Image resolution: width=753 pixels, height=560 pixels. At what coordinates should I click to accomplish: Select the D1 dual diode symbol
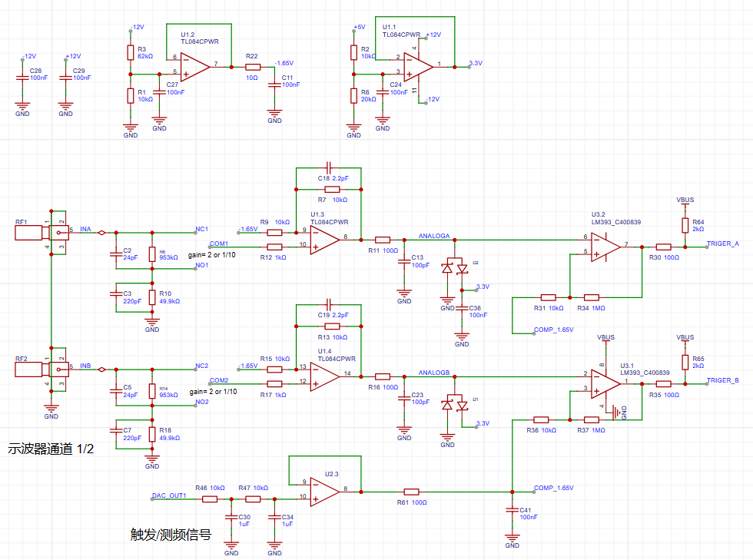[454, 405]
